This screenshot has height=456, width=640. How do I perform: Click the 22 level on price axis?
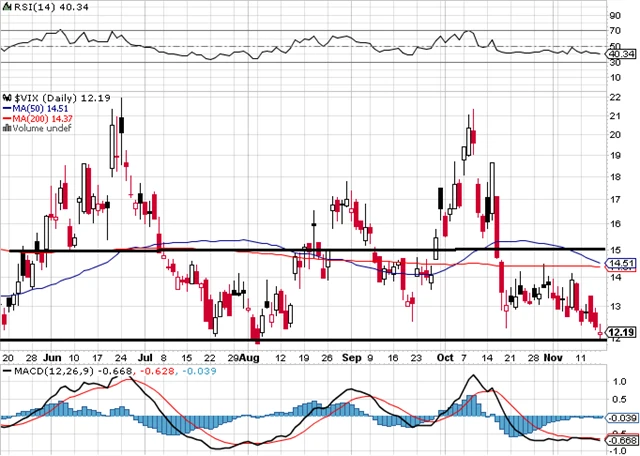pyautogui.click(x=615, y=96)
